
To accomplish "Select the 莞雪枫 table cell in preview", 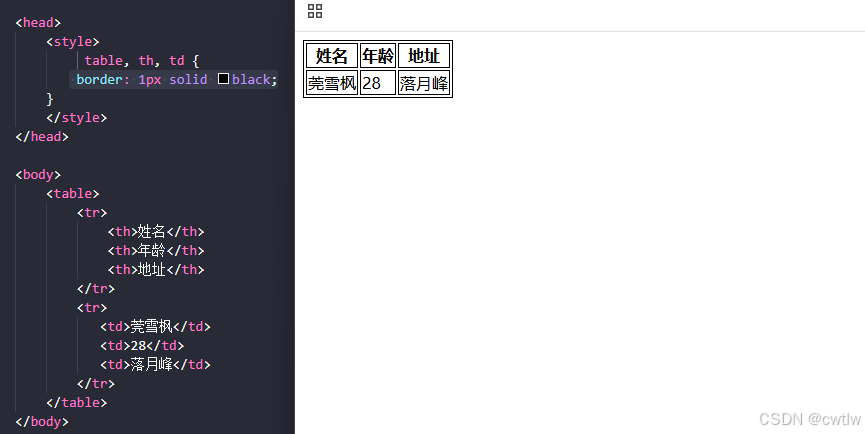I will point(332,83).
